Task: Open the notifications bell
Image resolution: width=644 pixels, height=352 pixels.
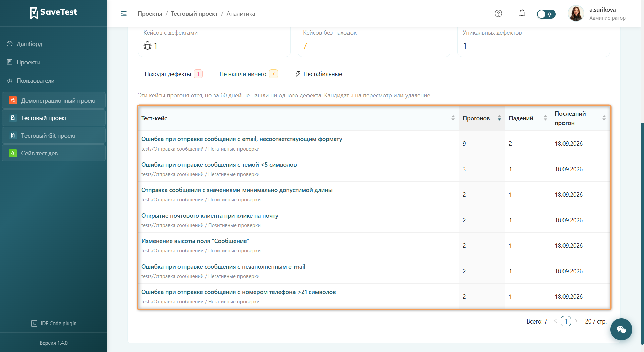Action: (522, 13)
